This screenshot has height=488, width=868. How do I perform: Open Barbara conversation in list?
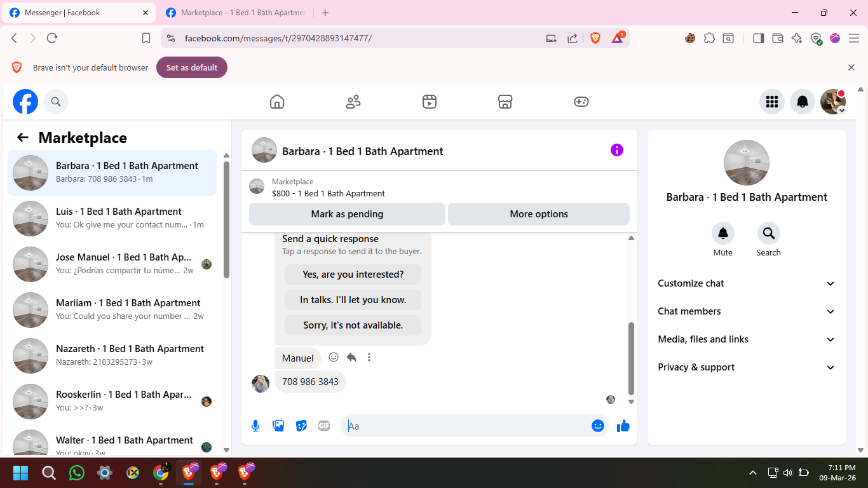tap(112, 173)
